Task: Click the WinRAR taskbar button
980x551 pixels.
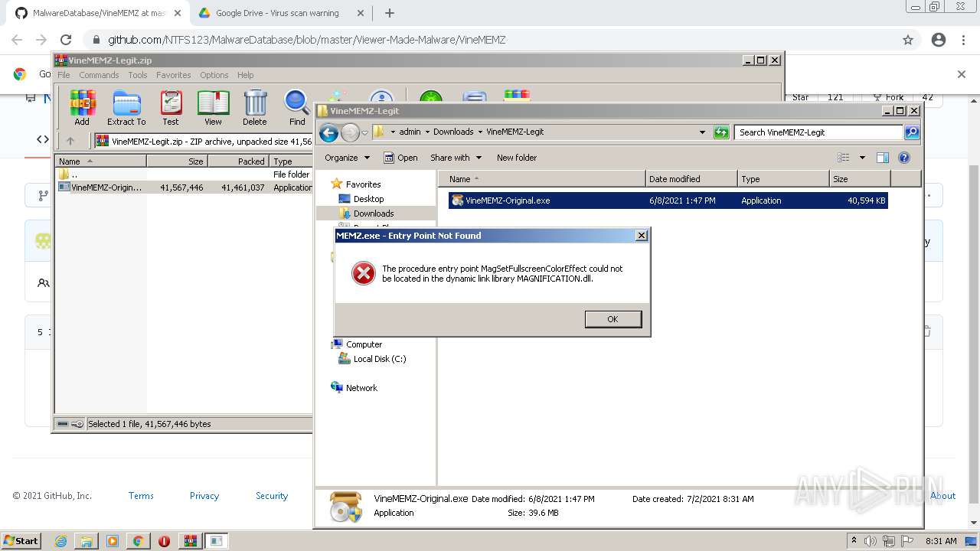Action: (x=190, y=541)
